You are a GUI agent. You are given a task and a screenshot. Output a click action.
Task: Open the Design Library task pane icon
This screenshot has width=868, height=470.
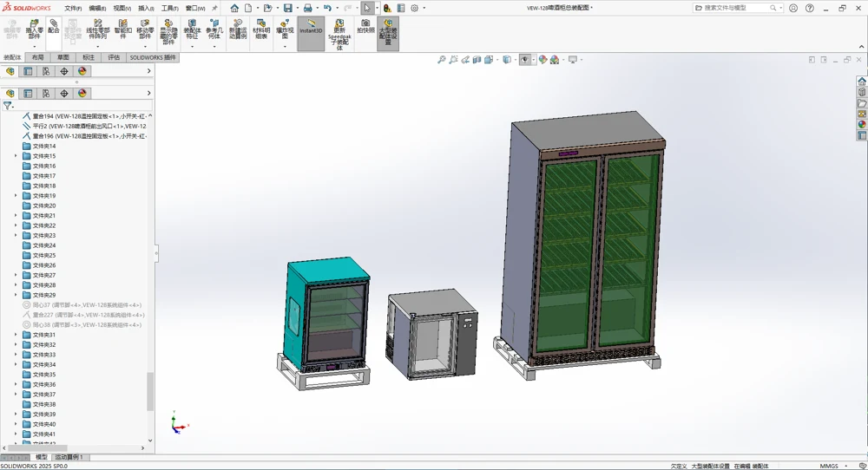862,92
